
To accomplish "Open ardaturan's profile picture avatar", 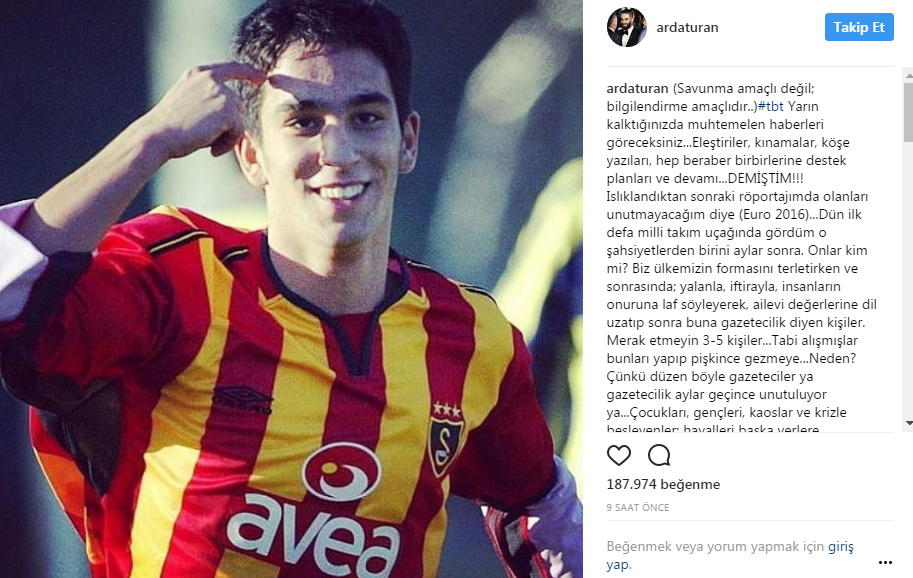I will point(627,27).
